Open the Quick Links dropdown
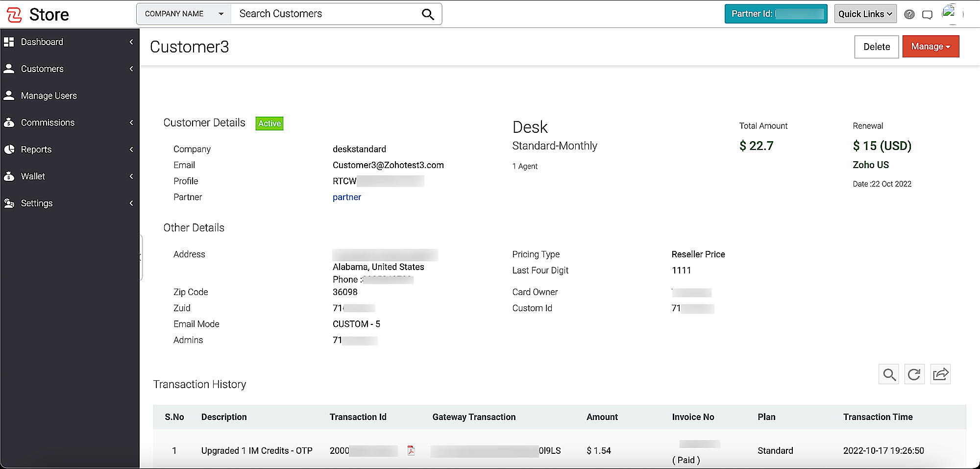Screen dimensions: 980x469 tap(865, 14)
